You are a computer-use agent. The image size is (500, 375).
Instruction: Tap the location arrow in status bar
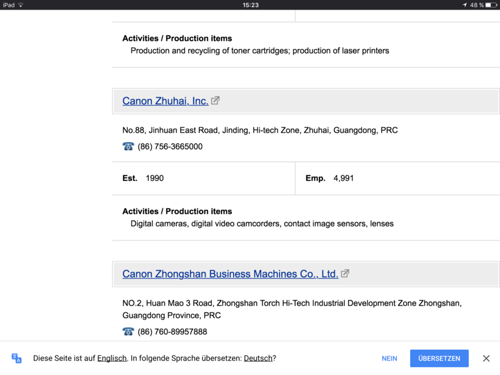pos(465,5)
